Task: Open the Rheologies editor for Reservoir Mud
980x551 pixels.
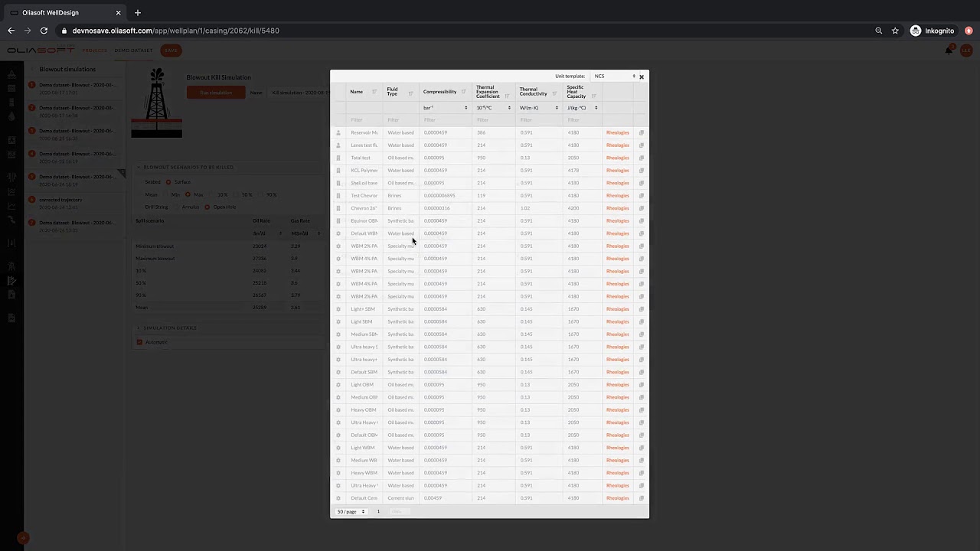Action: [617, 132]
